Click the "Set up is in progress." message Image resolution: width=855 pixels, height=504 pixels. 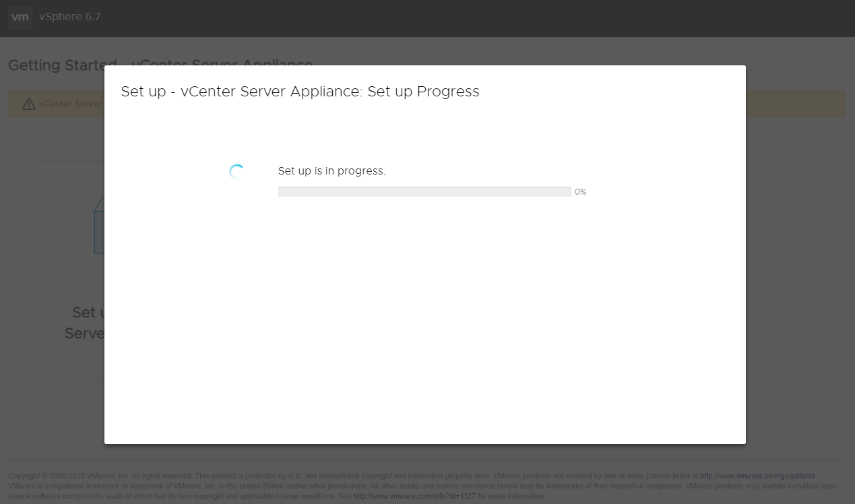pos(331,171)
